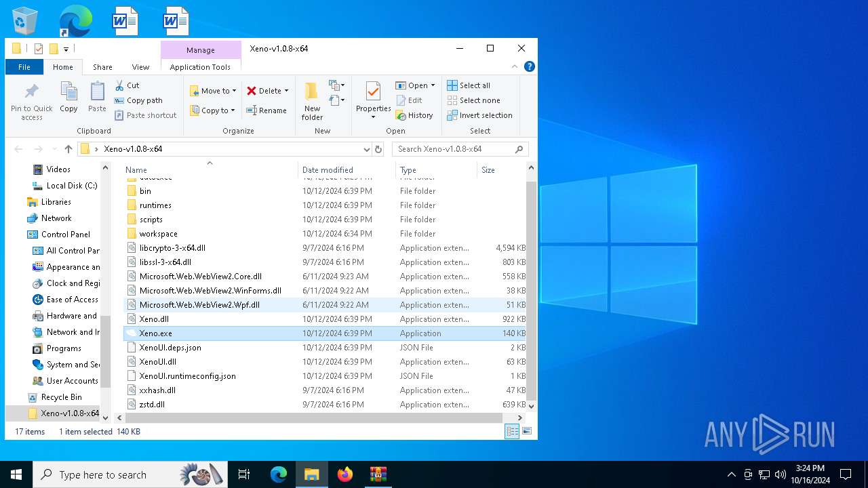The width and height of the screenshot is (868, 488).
Task: Click Invert selection
Action: click(x=479, y=115)
